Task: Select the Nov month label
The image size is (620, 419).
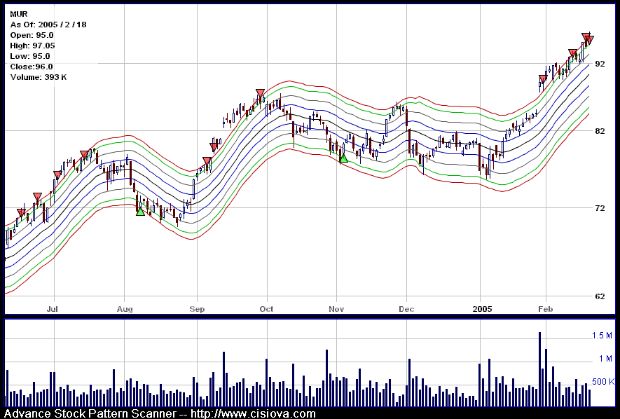Action: pyautogui.click(x=336, y=309)
